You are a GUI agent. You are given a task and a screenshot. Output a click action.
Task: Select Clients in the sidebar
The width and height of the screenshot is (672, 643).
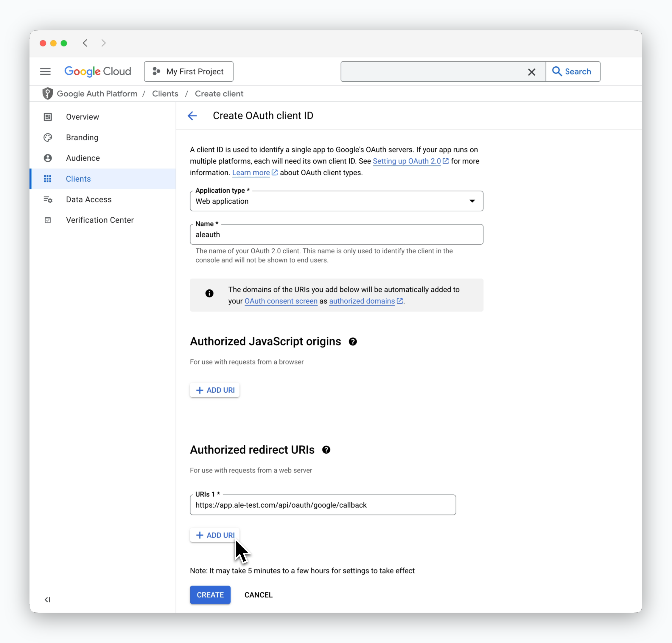pyautogui.click(x=103, y=179)
